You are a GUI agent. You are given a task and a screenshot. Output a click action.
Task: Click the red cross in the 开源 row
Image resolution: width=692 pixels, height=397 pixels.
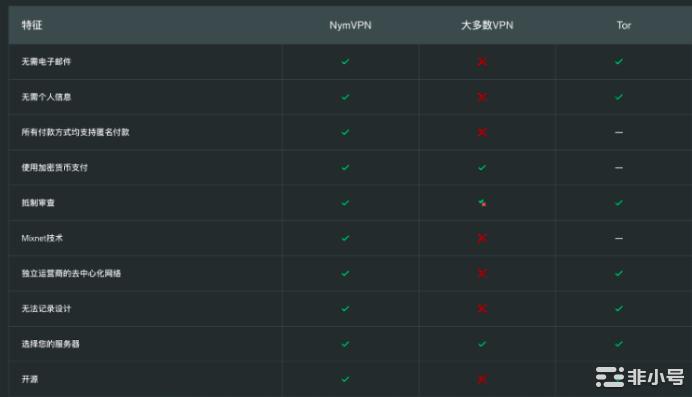pos(482,379)
